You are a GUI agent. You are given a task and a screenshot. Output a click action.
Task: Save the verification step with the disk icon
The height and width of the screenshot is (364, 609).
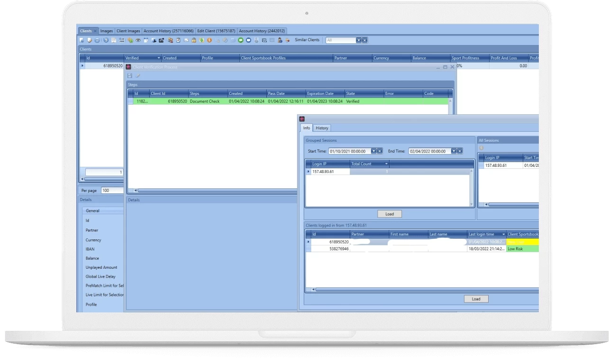tap(129, 75)
